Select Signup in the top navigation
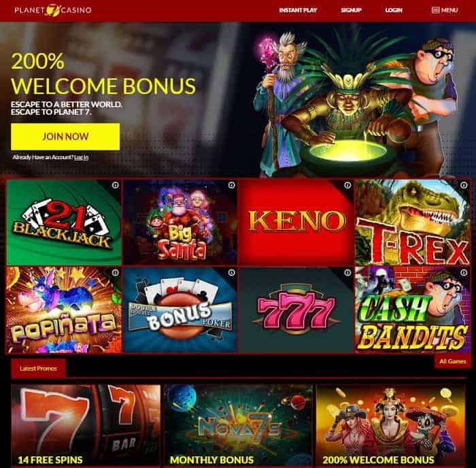Screen dimensions: 476x468 351,10
